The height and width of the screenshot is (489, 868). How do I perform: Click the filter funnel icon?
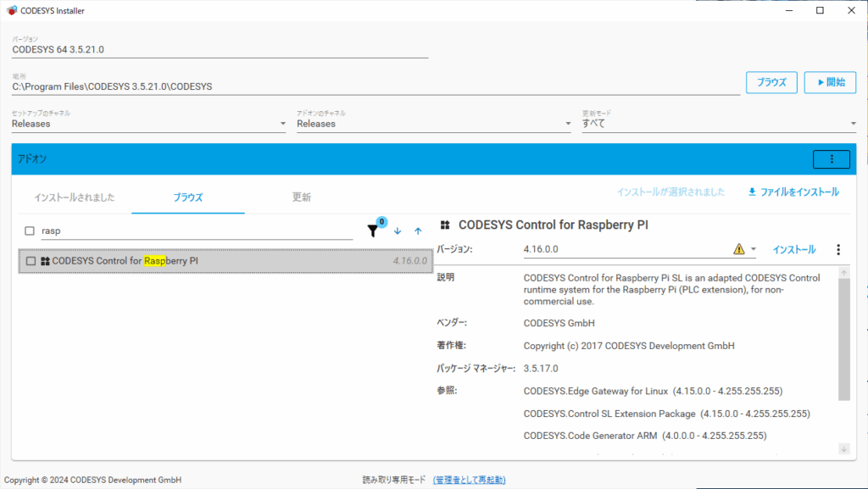[x=373, y=231]
